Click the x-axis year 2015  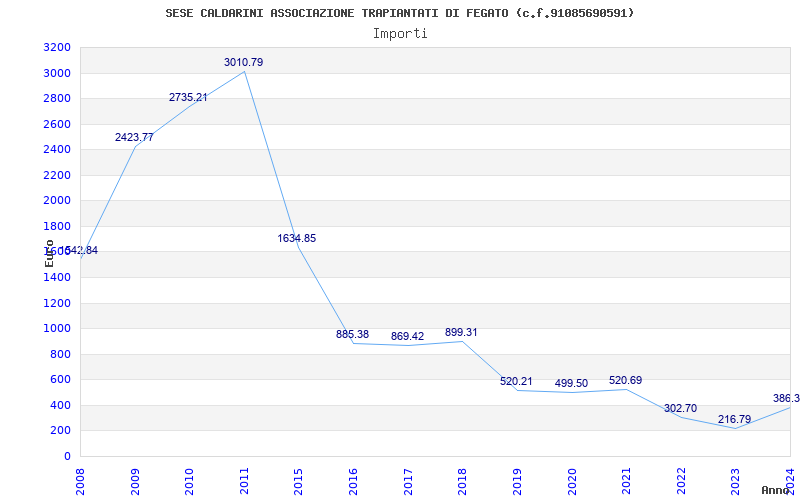tap(298, 481)
